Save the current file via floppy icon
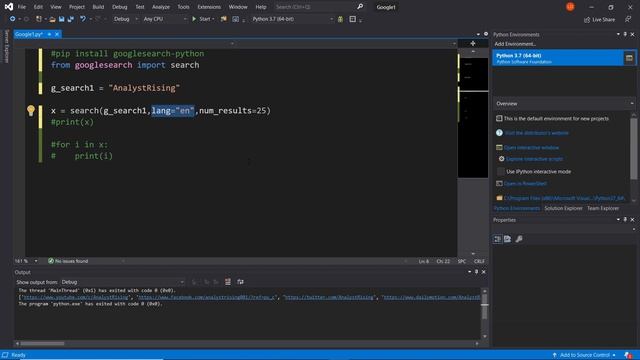Screen dimensions: 640x360 [61, 19]
